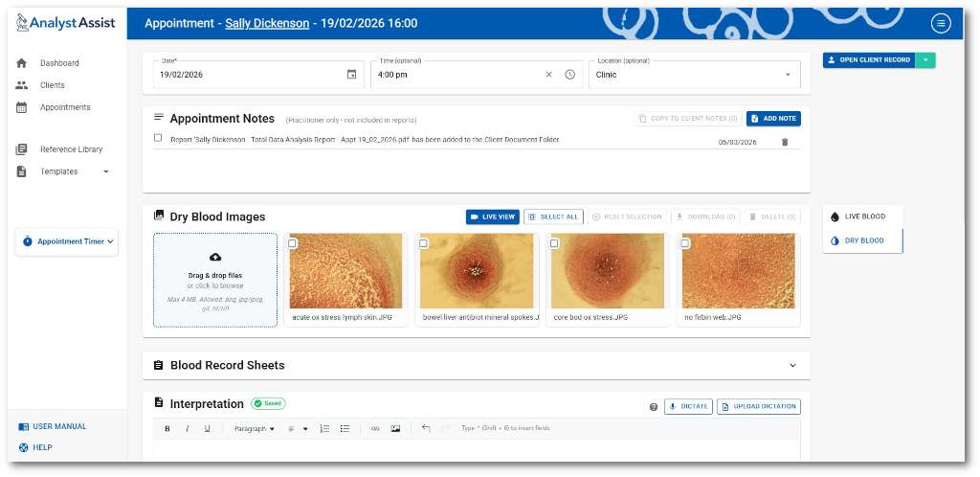
Task: Open the Location dropdown showing Clinic
Action: click(695, 75)
